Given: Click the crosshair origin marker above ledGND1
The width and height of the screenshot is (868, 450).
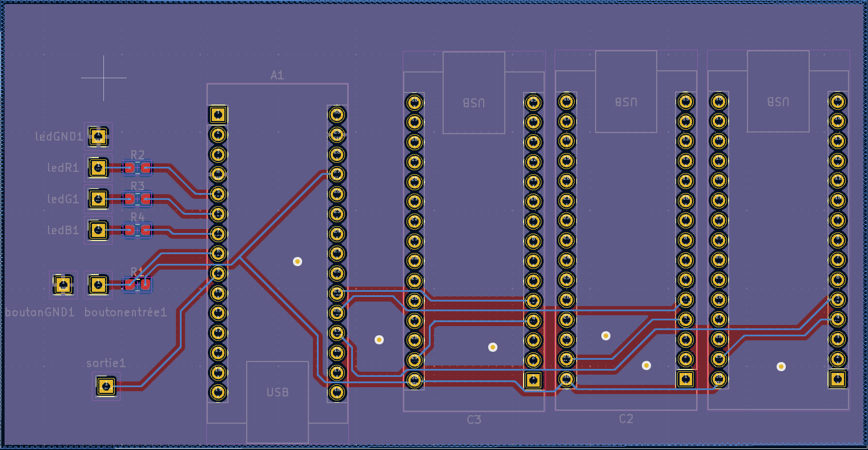Looking at the screenshot, I should point(104,78).
